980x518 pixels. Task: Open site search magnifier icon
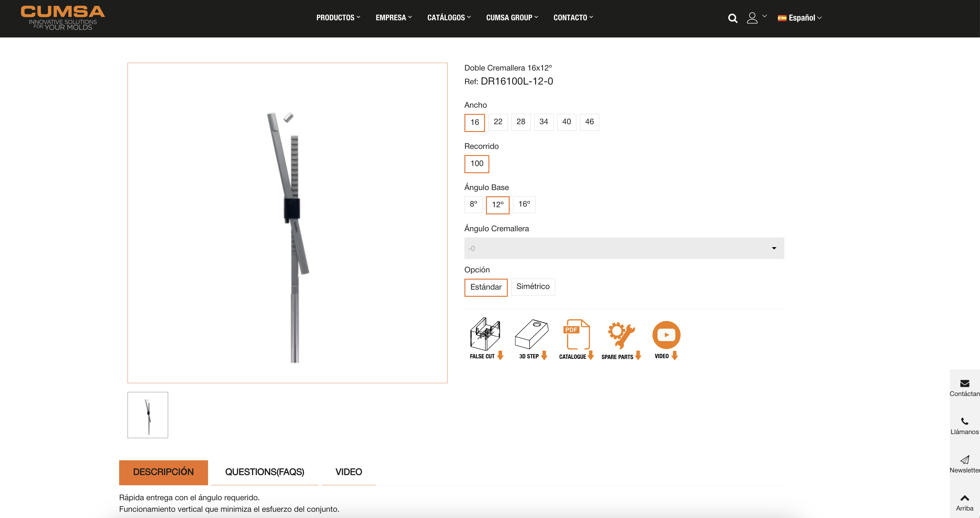(732, 18)
